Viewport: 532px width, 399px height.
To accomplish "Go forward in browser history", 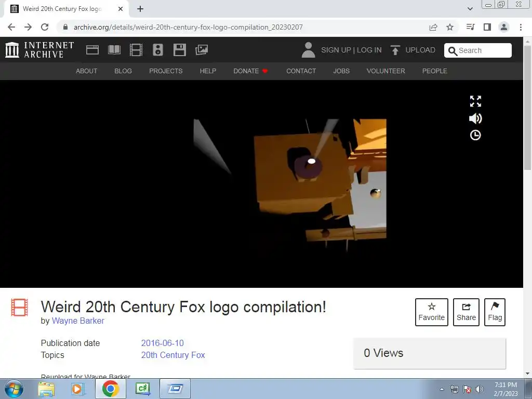I will [28, 27].
